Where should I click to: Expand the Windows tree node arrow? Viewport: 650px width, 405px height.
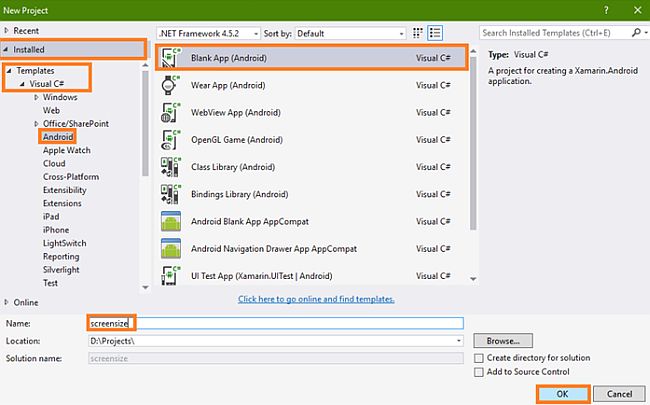[x=36, y=97]
